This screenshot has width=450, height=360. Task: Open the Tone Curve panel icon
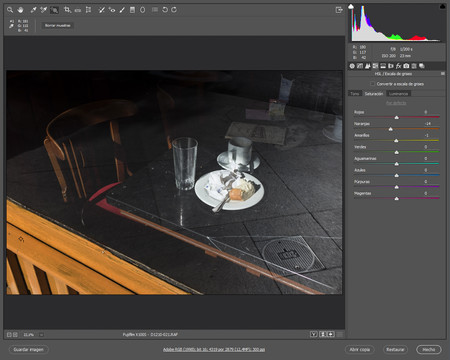coord(360,66)
